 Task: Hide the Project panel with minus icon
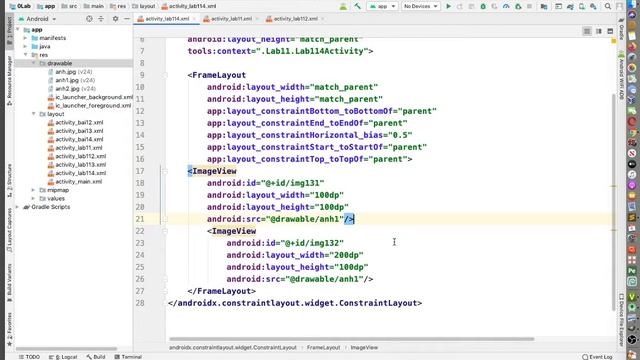(x=127, y=19)
